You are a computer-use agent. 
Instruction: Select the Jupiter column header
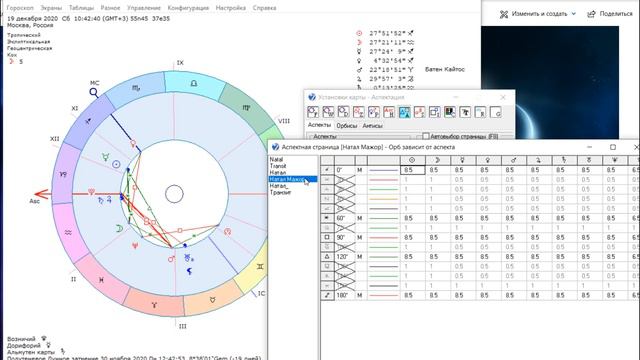[x=539, y=160]
